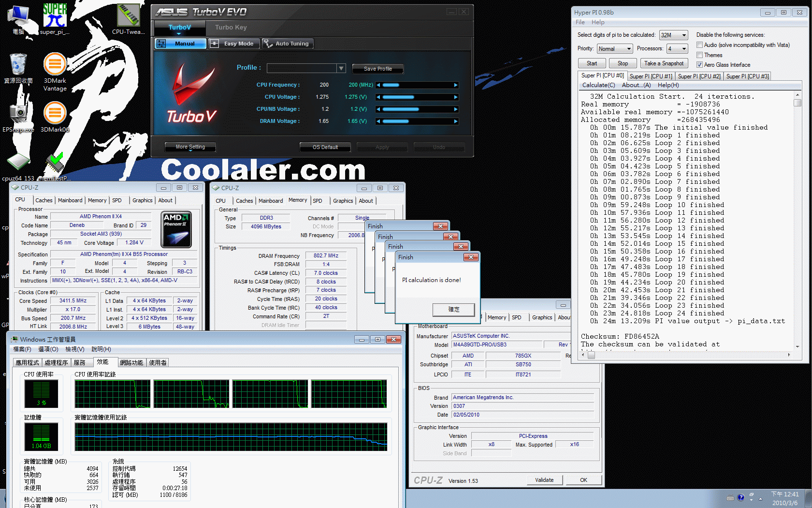Select the EPSnap.exe camera icon
This screenshot has height=508, width=812.
(x=18, y=117)
